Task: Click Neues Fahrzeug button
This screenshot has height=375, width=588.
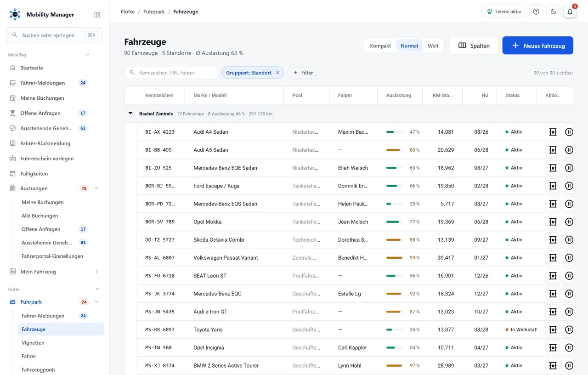Action: 537,45
